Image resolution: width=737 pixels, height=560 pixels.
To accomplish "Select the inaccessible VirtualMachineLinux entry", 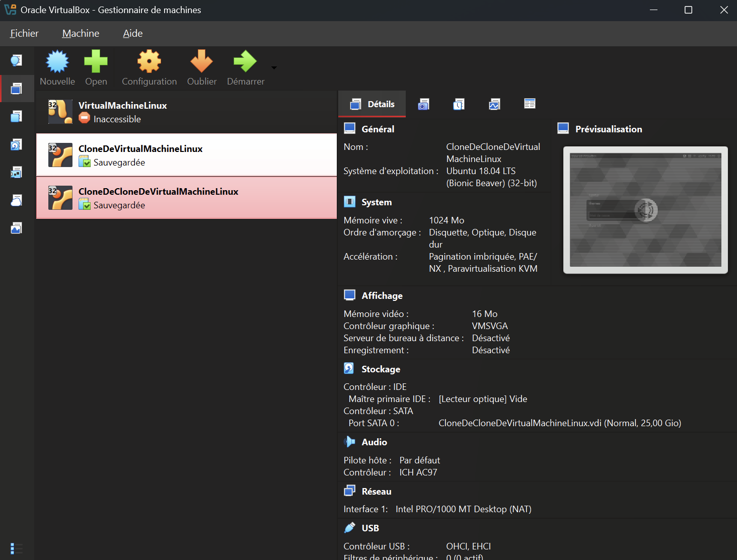I will [x=186, y=112].
